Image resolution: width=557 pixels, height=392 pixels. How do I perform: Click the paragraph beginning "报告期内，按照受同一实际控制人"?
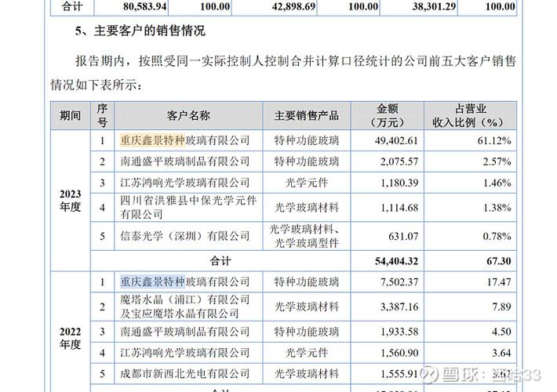[x=283, y=73]
